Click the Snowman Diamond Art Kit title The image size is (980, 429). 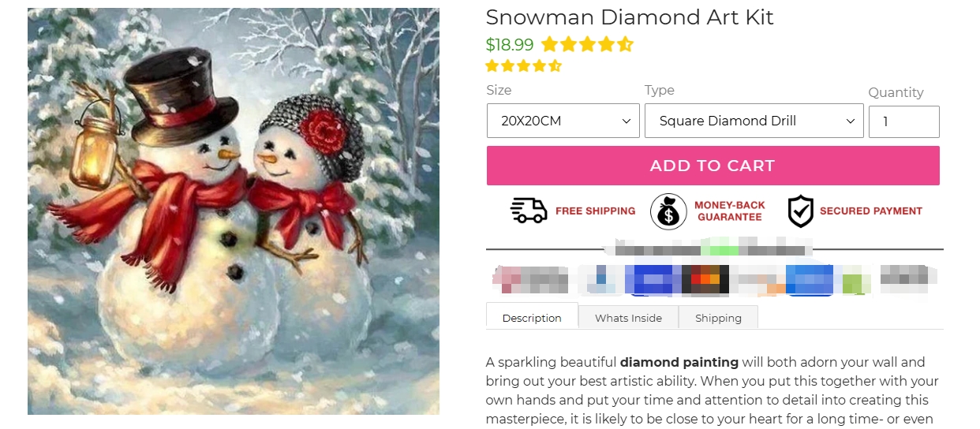tap(630, 17)
